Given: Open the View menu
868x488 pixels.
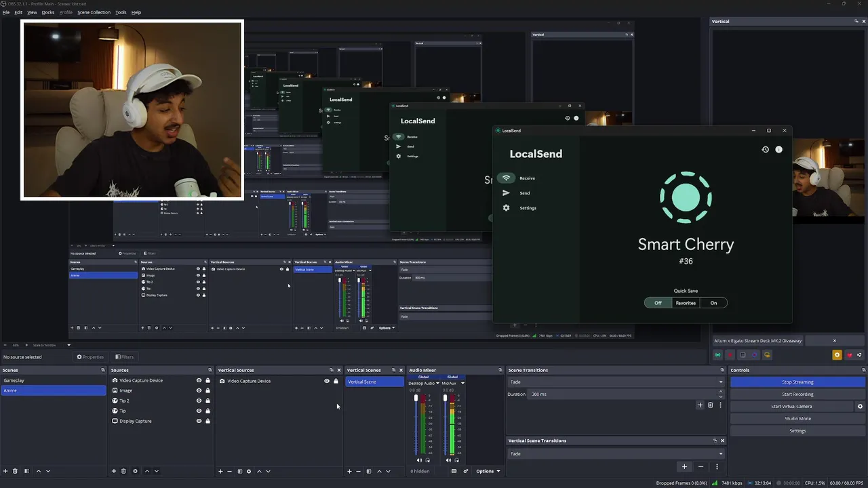Looking at the screenshot, I should pyautogui.click(x=32, y=12).
